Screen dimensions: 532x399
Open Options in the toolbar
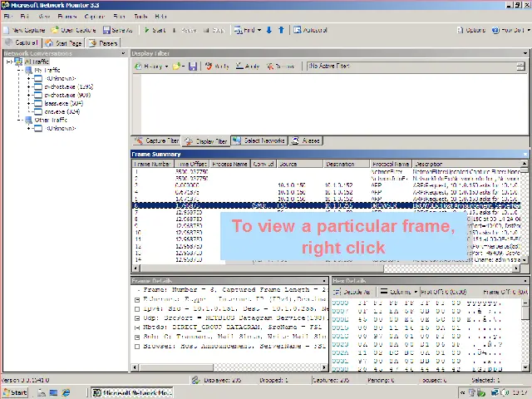471,30
